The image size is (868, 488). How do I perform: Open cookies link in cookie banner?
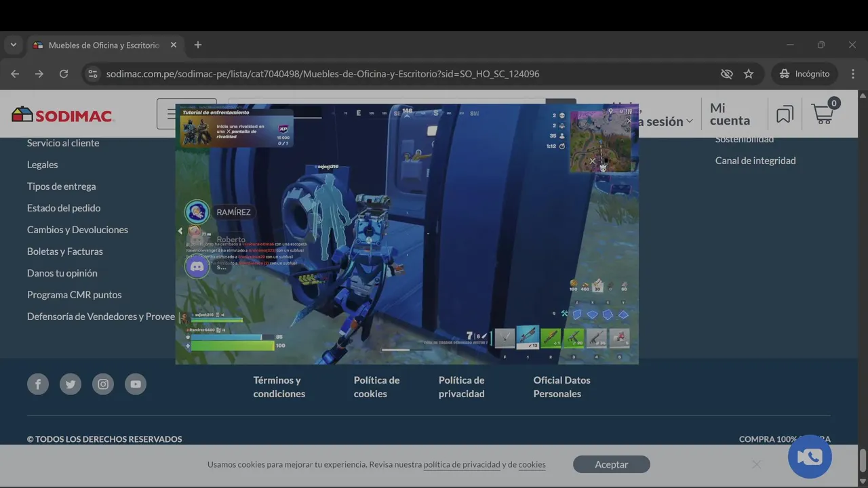pyautogui.click(x=532, y=465)
